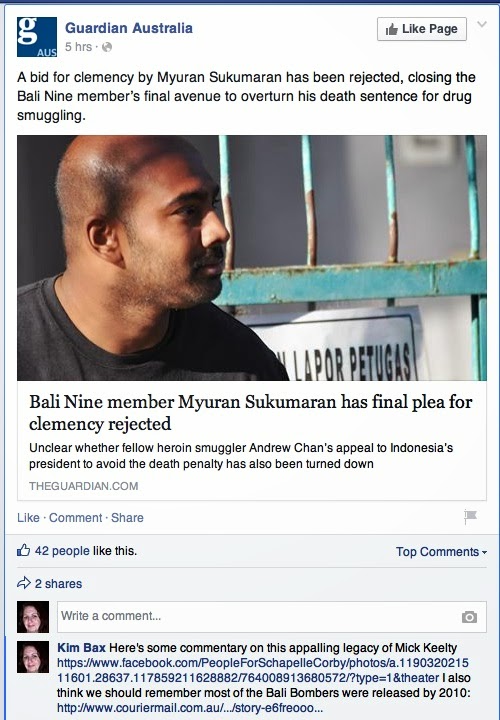Like this post

click(28, 518)
